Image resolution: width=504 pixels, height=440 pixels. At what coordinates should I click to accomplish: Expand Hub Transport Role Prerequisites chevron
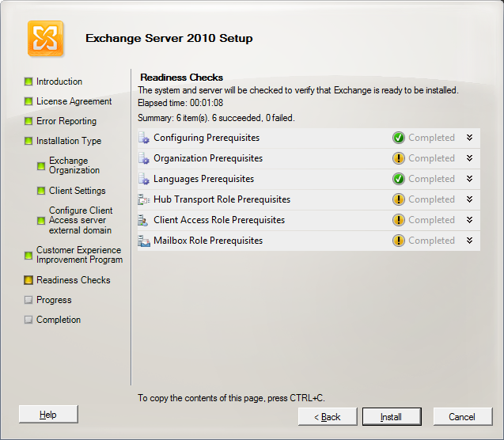(x=470, y=199)
